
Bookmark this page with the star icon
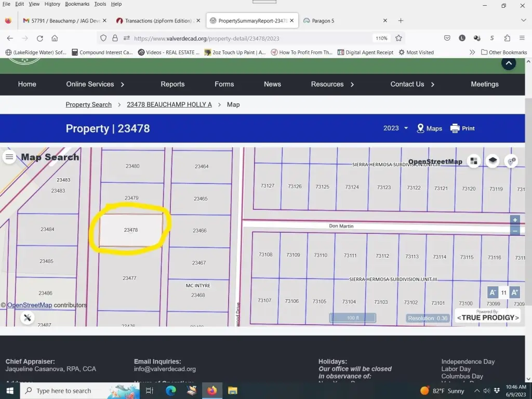pos(398,38)
